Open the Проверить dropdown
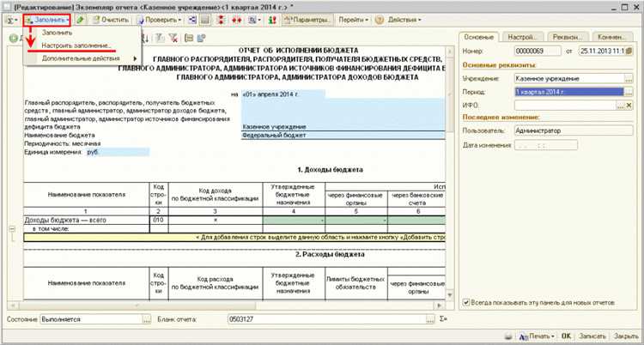Image resolution: width=644 pixels, height=345 pixels. [x=165, y=18]
